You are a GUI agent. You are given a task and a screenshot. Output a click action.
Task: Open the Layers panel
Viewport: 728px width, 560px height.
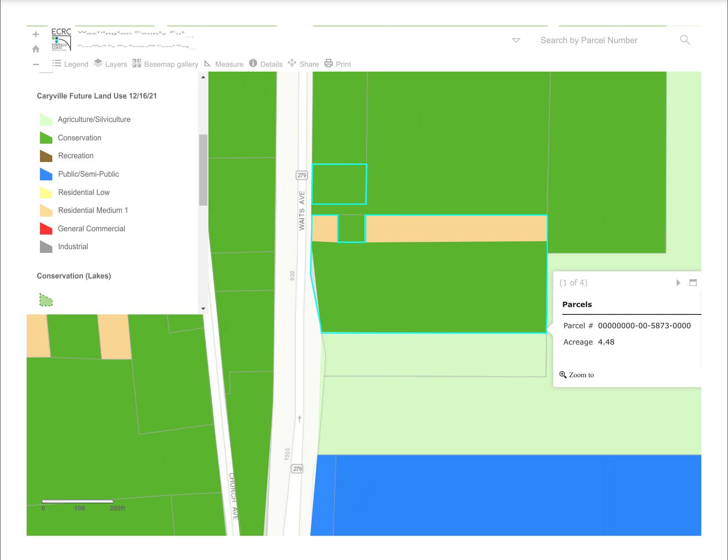click(x=110, y=64)
